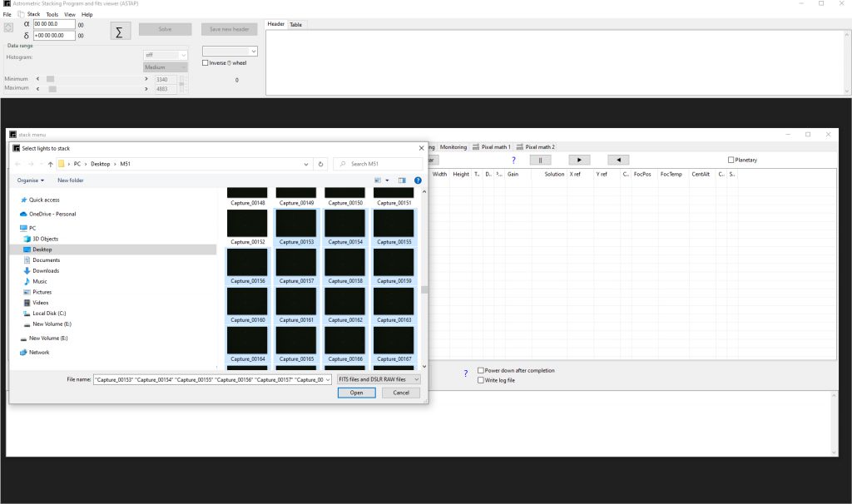Click the Save new header button
Viewport: 852px width, 504px height.
click(230, 29)
